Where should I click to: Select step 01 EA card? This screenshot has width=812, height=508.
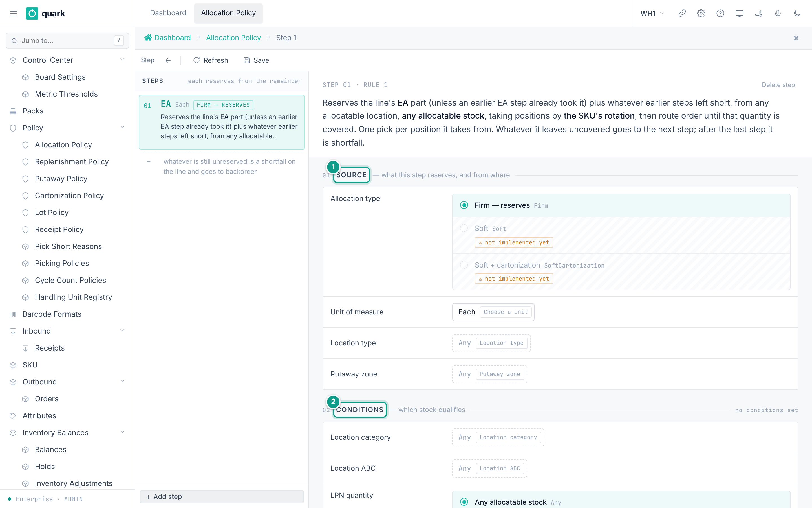(x=222, y=122)
